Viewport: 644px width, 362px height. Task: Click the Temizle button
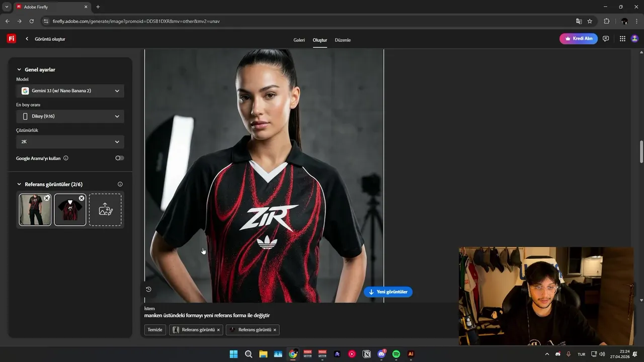[155, 330]
